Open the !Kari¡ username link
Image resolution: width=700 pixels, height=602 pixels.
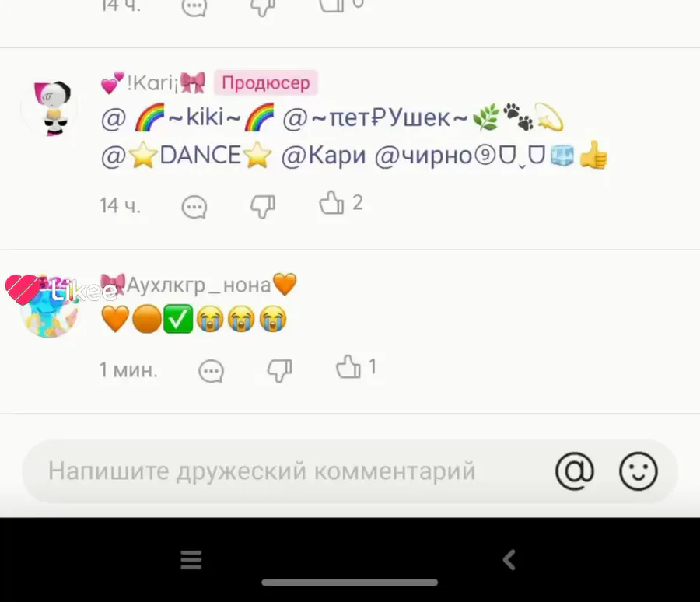click(x=152, y=83)
